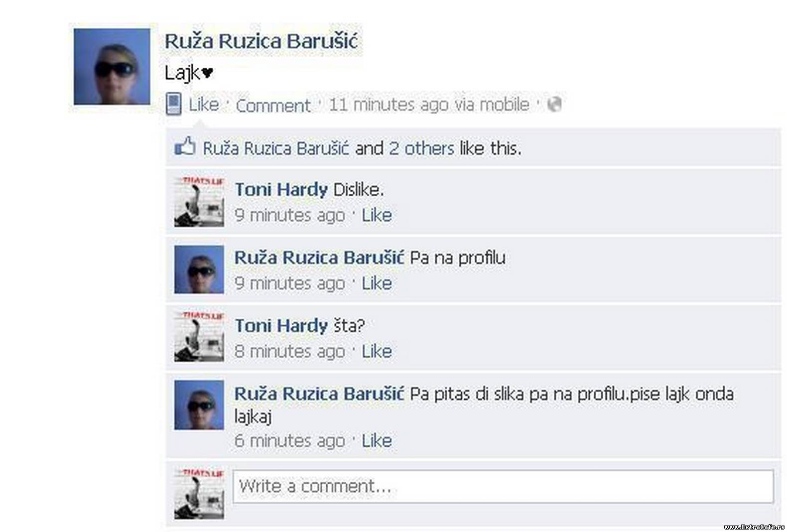Click avatar next to Write a comment box
This screenshot has width=787, height=532.
[199, 494]
